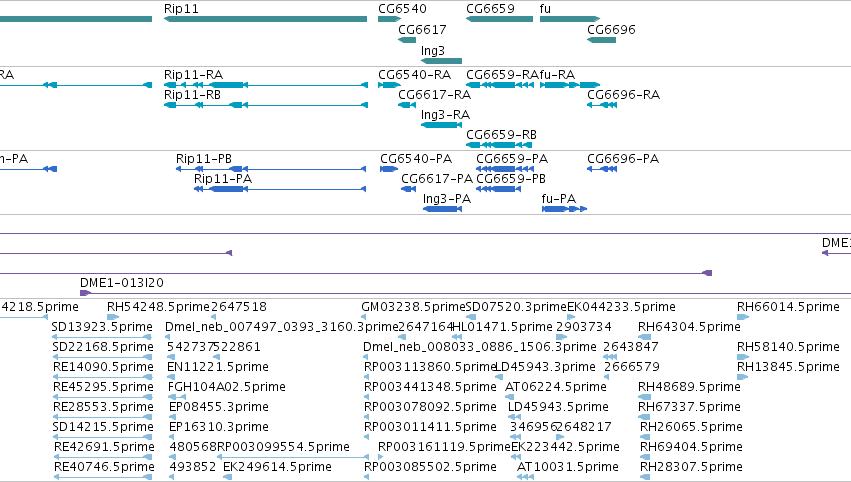
Task: Select the CG6617-PA protein label
Action: point(437,179)
